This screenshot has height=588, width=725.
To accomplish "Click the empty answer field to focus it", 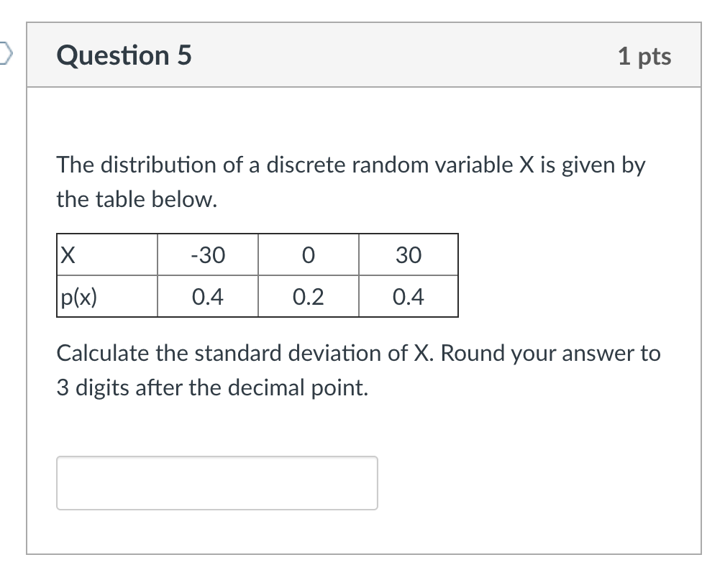I will pyautogui.click(x=216, y=482).
